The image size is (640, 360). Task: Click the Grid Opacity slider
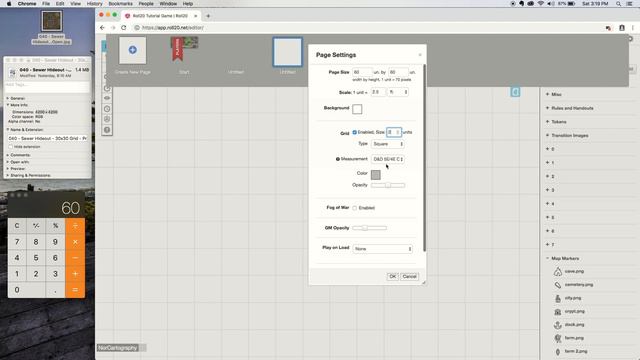pyautogui.click(x=388, y=185)
